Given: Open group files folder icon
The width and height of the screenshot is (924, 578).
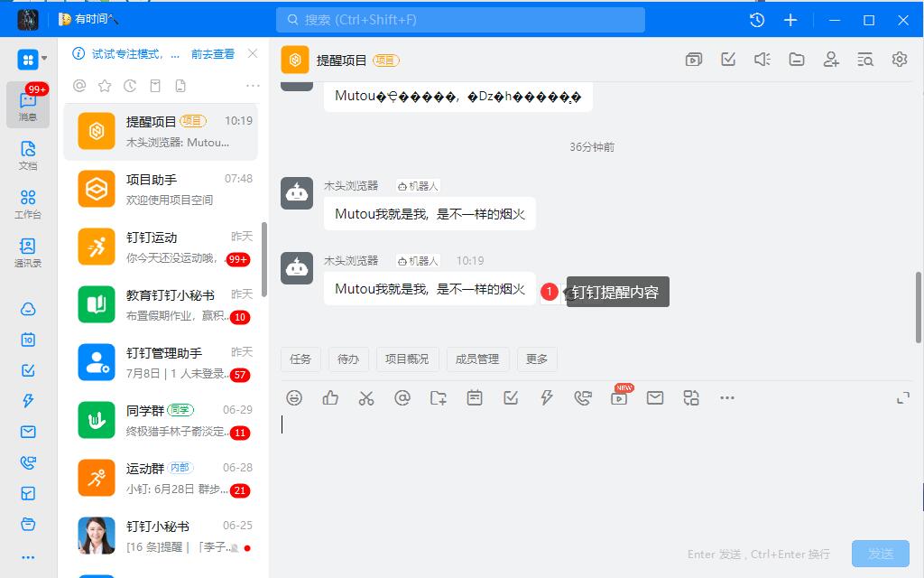Looking at the screenshot, I should click(797, 60).
